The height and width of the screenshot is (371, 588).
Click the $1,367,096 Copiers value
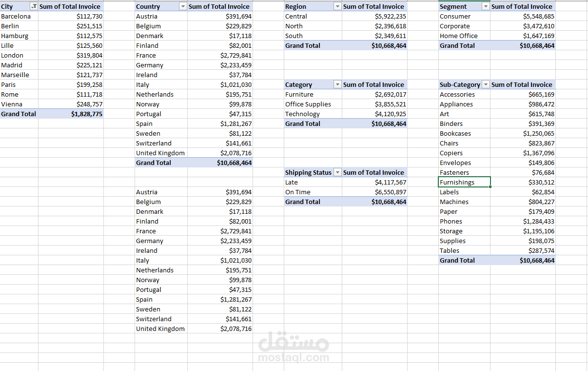tap(539, 153)
